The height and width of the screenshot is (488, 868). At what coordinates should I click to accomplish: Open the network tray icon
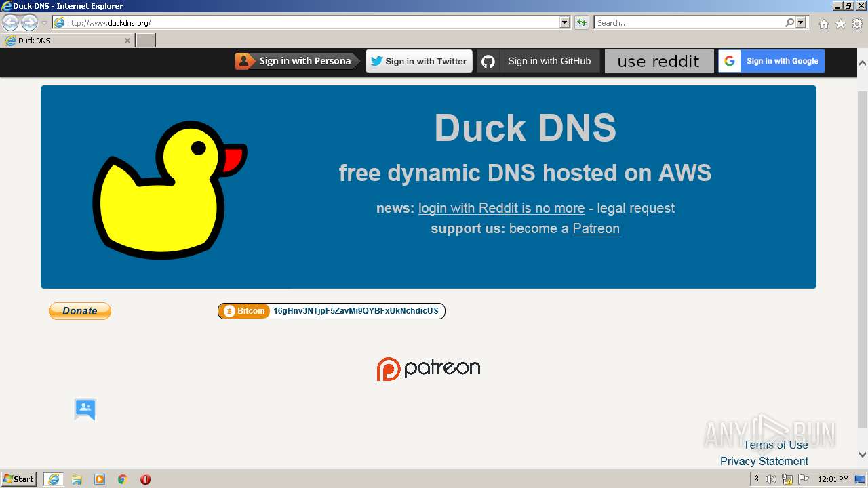pos(787,479)
